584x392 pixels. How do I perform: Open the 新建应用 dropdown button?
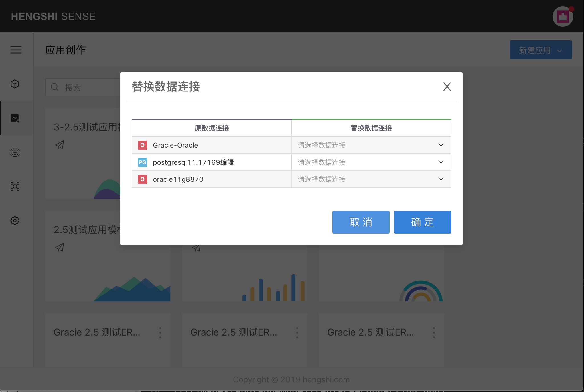pos(541,50)
